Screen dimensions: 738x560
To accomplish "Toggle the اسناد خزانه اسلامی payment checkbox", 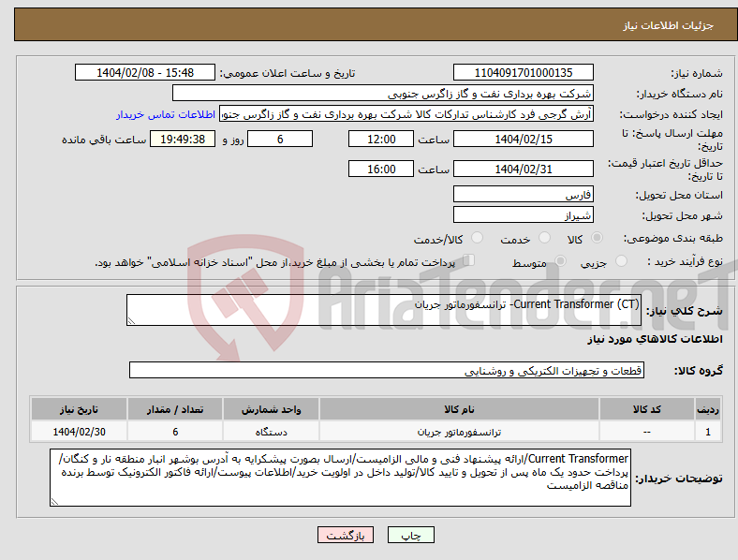I will pos(468,260).
